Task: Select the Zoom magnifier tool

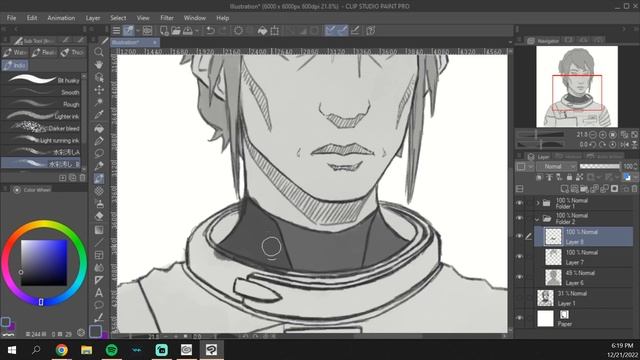Action: (99, 52)
